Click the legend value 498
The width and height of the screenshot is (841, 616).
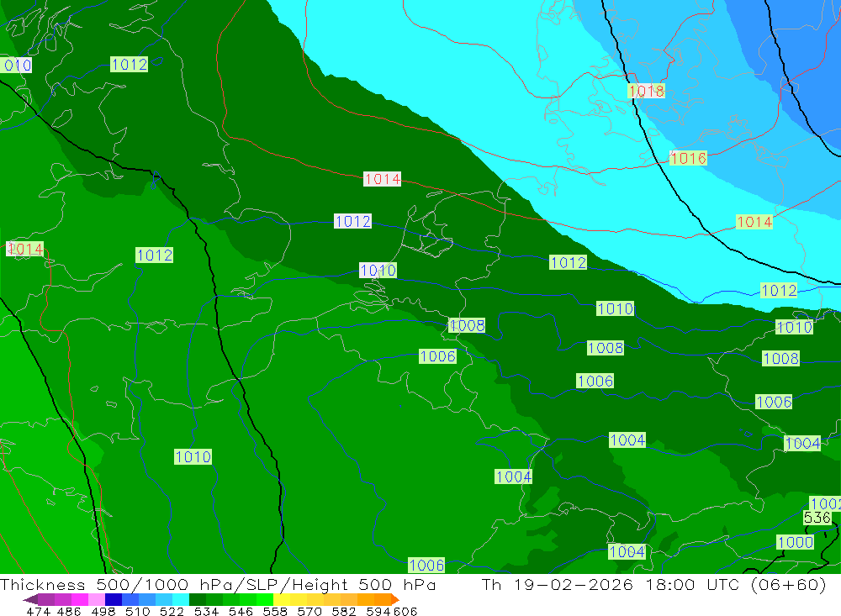click(x=103, y=611)
